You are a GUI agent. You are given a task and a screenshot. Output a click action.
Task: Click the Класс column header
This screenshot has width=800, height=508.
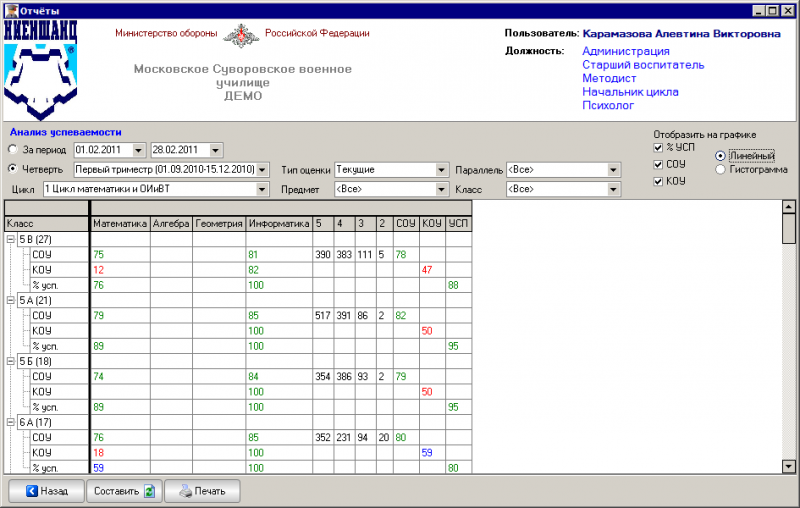click(x=46, y=223)
